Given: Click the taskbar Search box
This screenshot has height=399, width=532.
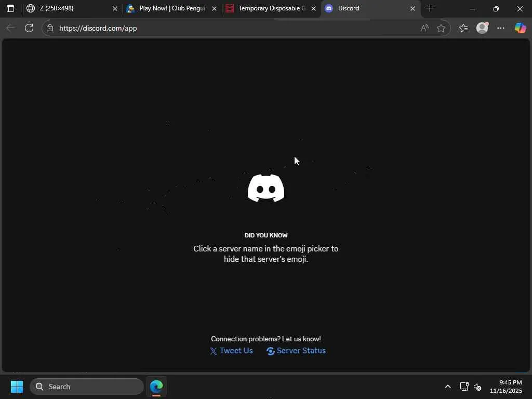Looking at the screenshot, I should tap(87, 387).
